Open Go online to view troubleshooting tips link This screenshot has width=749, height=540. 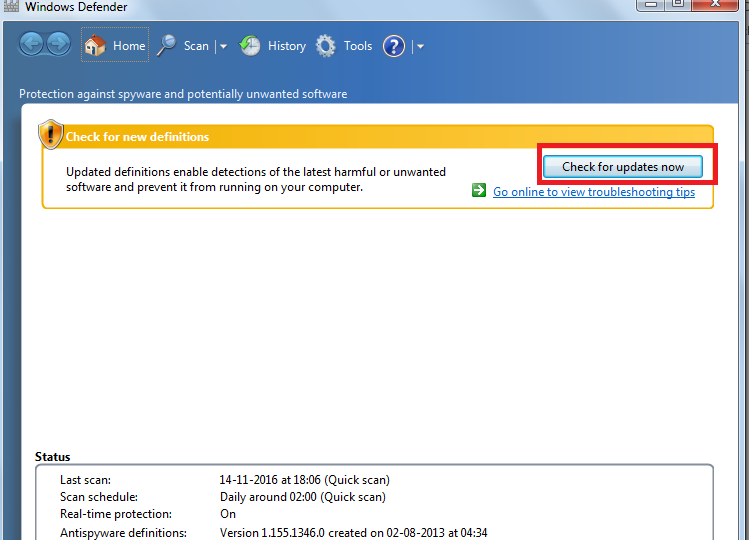[594, 192]
